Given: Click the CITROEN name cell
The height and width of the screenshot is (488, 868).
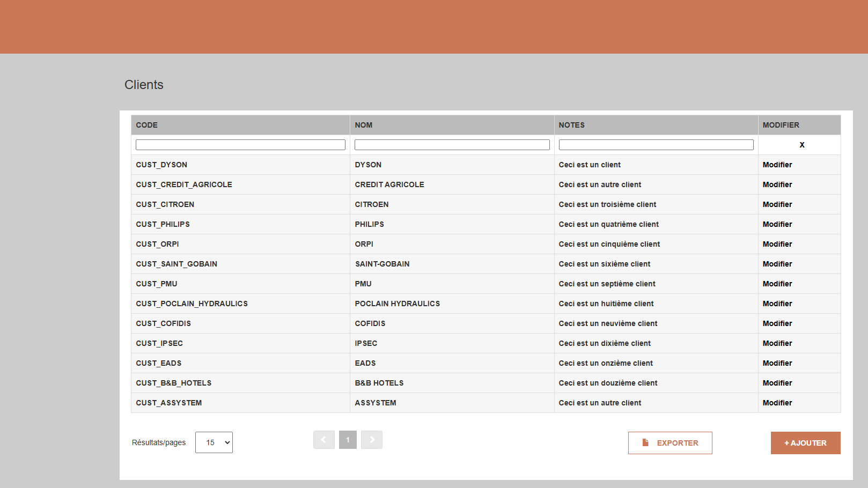Looking at the screenshot, I should (452, 204).
